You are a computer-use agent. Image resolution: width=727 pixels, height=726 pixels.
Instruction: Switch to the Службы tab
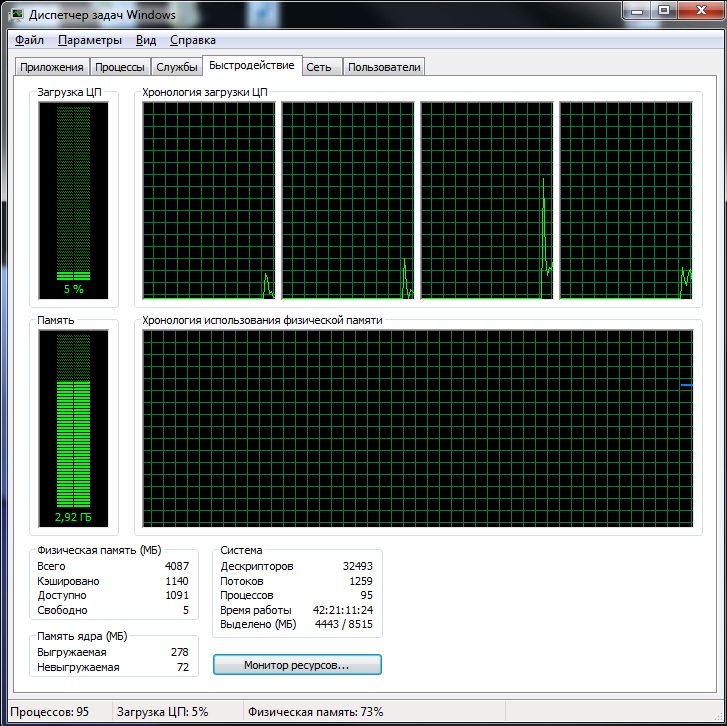177,67
